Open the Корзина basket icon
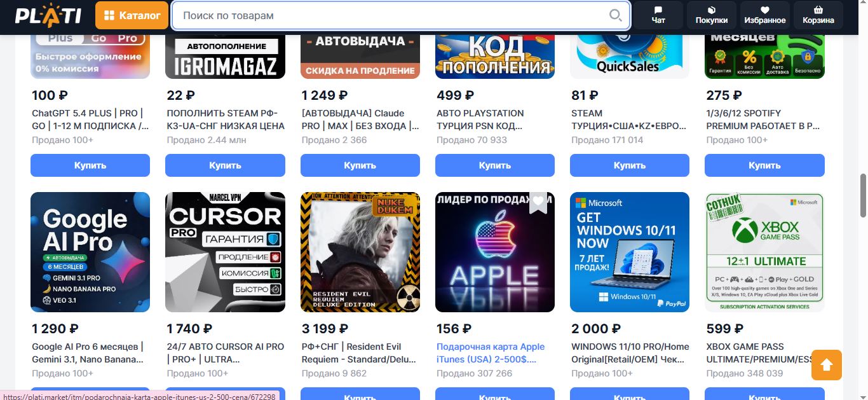 coord(818,15)
